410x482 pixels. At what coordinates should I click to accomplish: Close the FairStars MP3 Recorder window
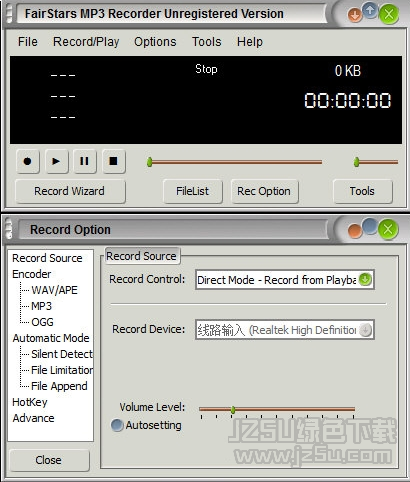[389, 14]
